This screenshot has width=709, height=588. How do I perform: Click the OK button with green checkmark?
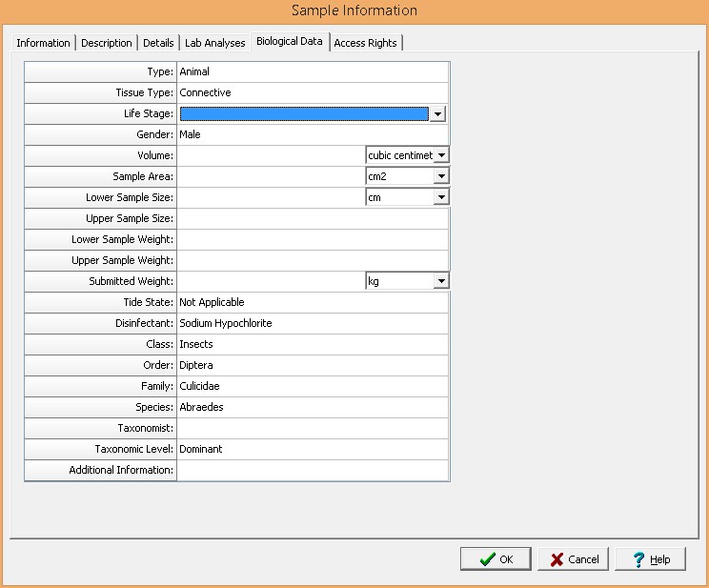pyautogui.click(x=496, y=559)
